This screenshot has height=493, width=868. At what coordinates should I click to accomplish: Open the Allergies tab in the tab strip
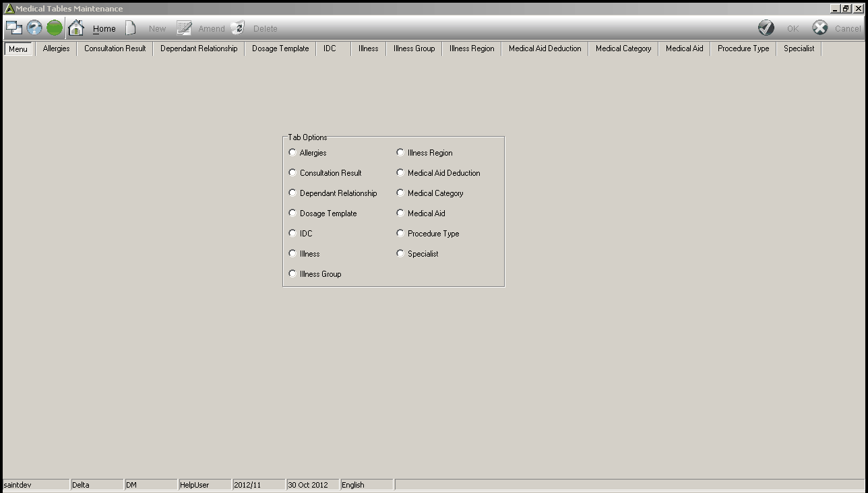coord(56,48)
